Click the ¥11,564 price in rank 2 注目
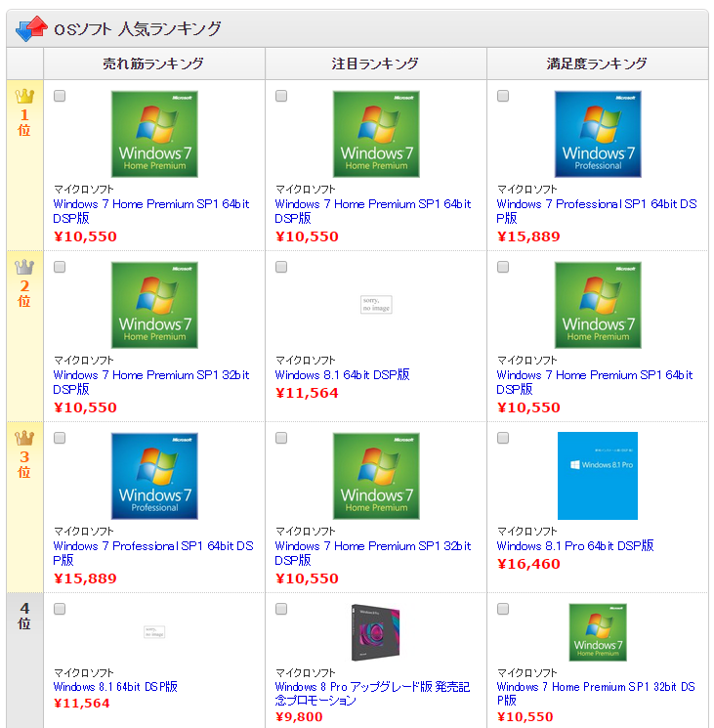The height and width of the screenshot is (728, 714). pyautogui.click(x=307, y=393)
